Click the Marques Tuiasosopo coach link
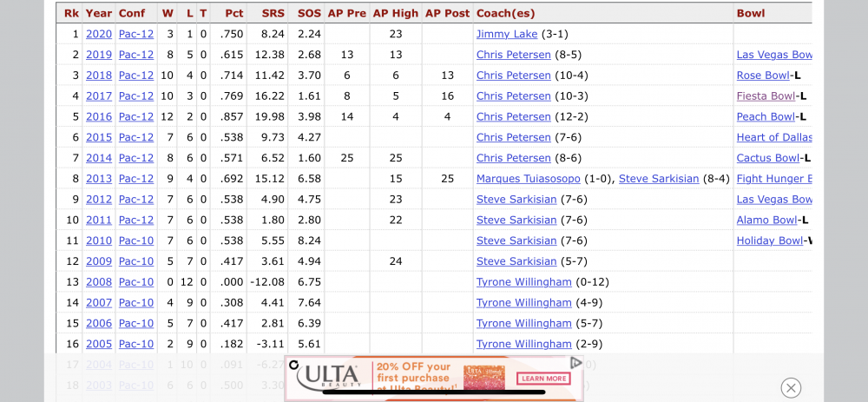The image size is (868, 402). pos(545,179)
